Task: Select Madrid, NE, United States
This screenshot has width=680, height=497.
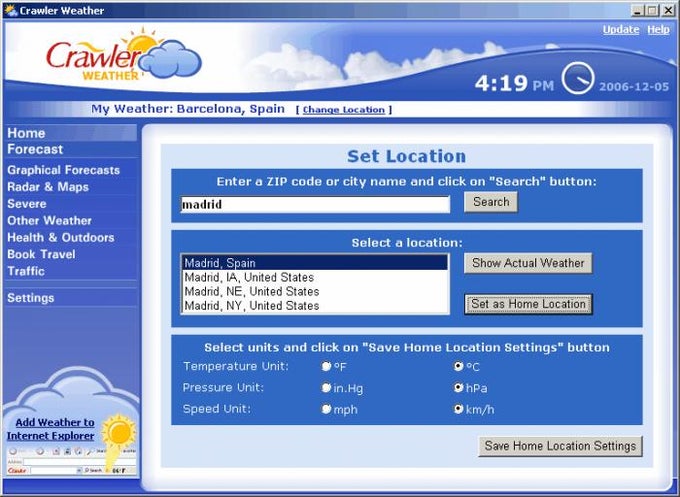Action: pyautogui.click(x=314, y=291)
